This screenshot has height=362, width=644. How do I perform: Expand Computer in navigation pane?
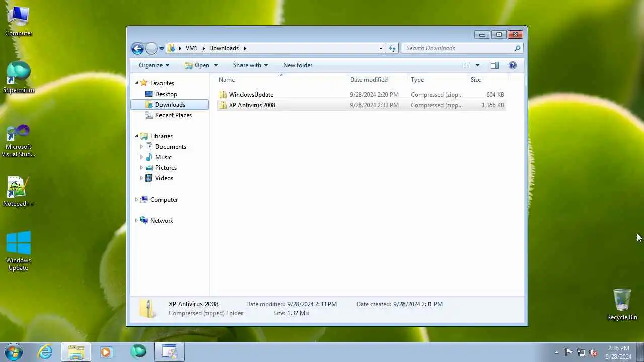click(136, 200)
